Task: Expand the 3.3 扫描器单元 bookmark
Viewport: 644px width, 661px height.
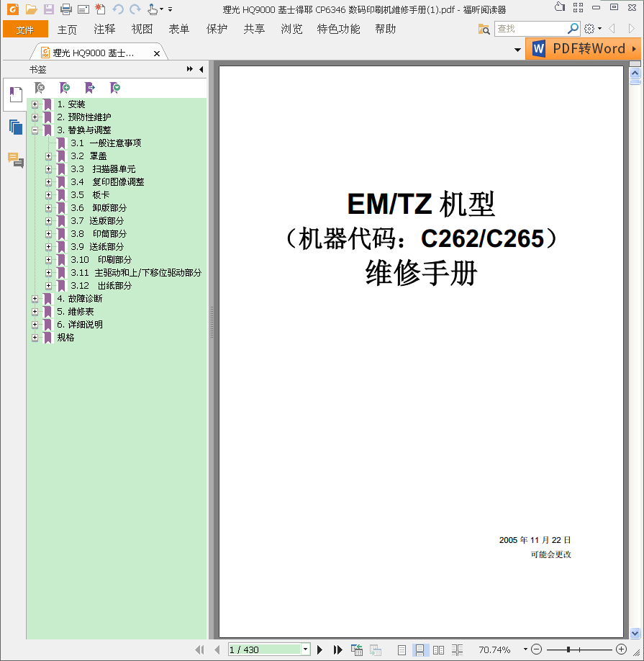Action: point(48,169)
